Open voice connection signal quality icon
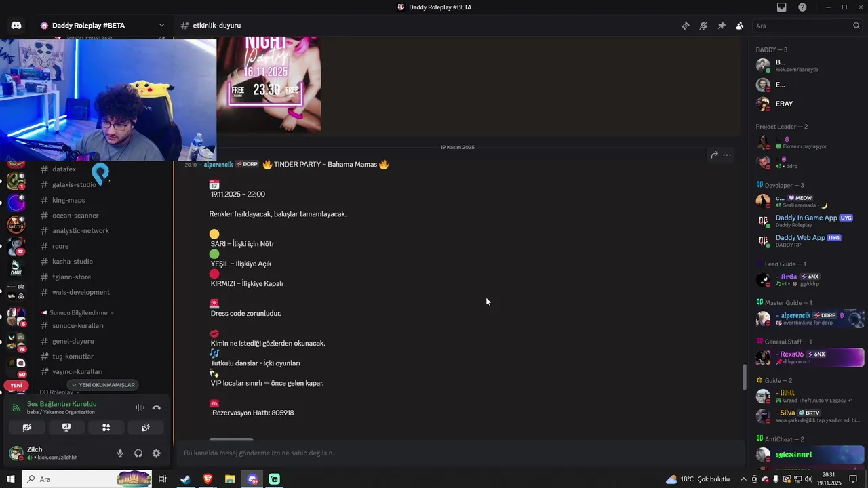The image size is (868, 488). point(16,408)
